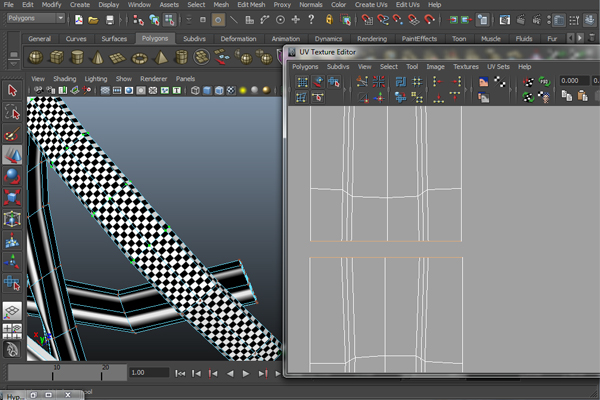This screenshot has width=600, height=400.
Task: Save the scene with the disk icon
Action: pos(110,20)
